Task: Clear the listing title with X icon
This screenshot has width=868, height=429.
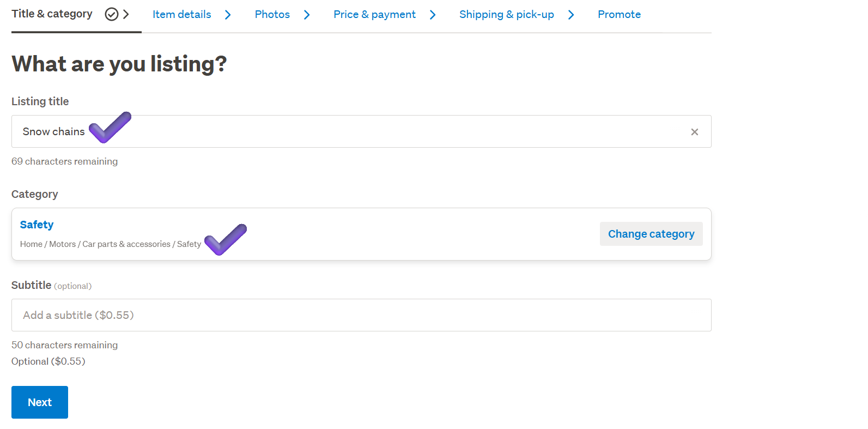Action: (x=694, y=132)
